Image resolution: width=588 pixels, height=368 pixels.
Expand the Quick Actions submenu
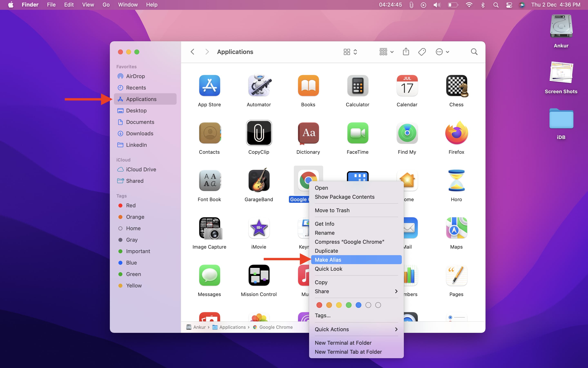[356, 329]
